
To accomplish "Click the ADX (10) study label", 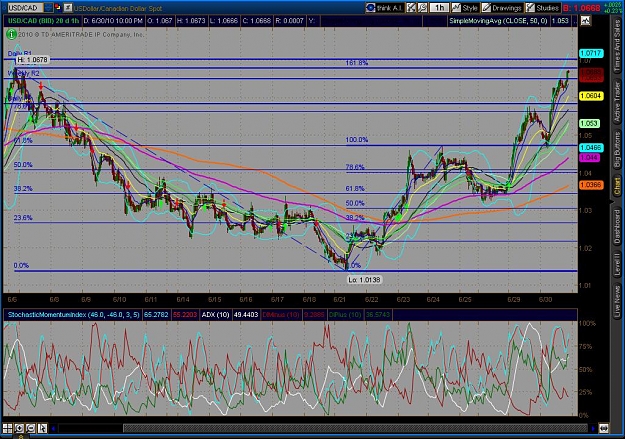I will click(215, 315).
